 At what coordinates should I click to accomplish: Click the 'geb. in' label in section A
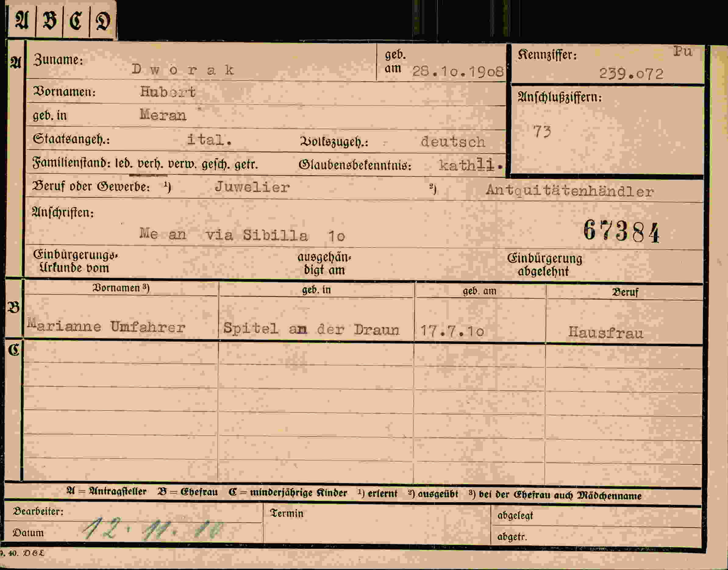pos(50,116)
